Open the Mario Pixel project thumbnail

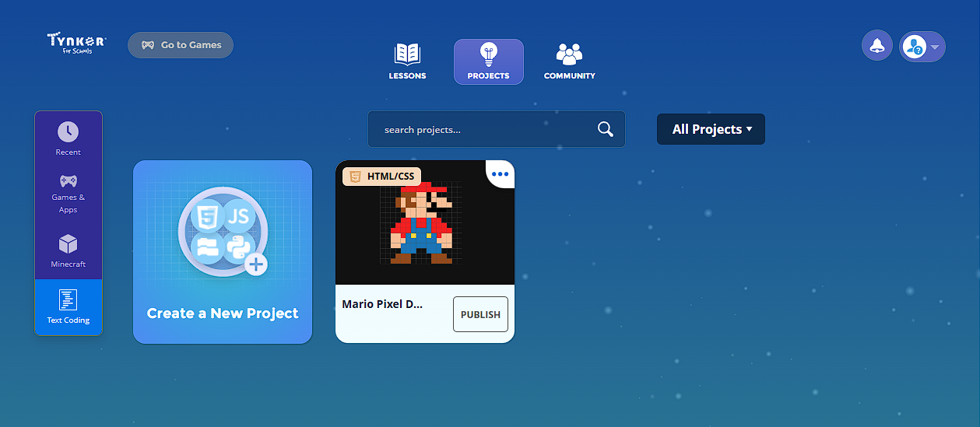coord(425,223)
